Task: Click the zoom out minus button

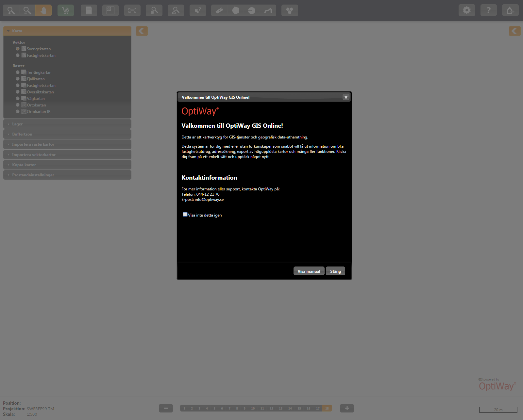Action: click(x=166, y=408)
